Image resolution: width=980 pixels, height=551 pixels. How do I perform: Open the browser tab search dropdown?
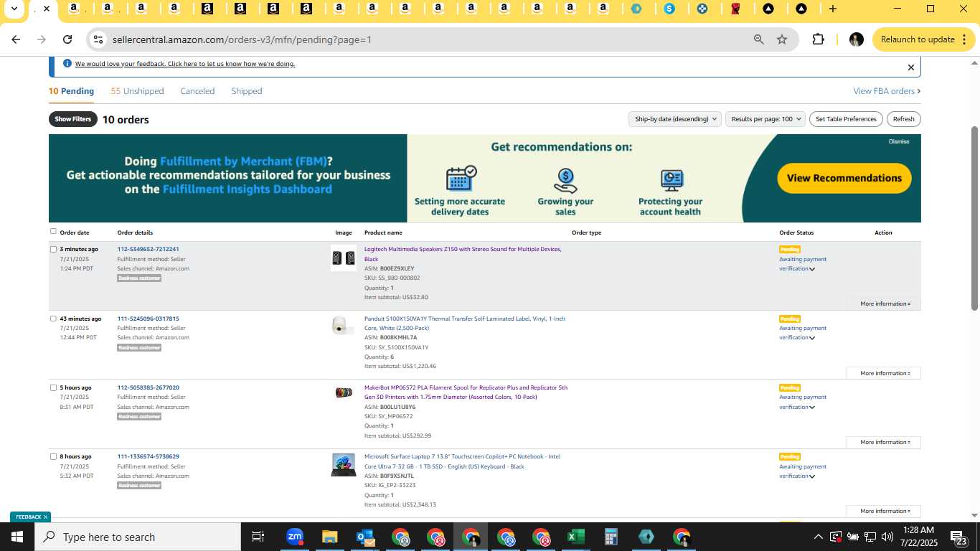14,9
